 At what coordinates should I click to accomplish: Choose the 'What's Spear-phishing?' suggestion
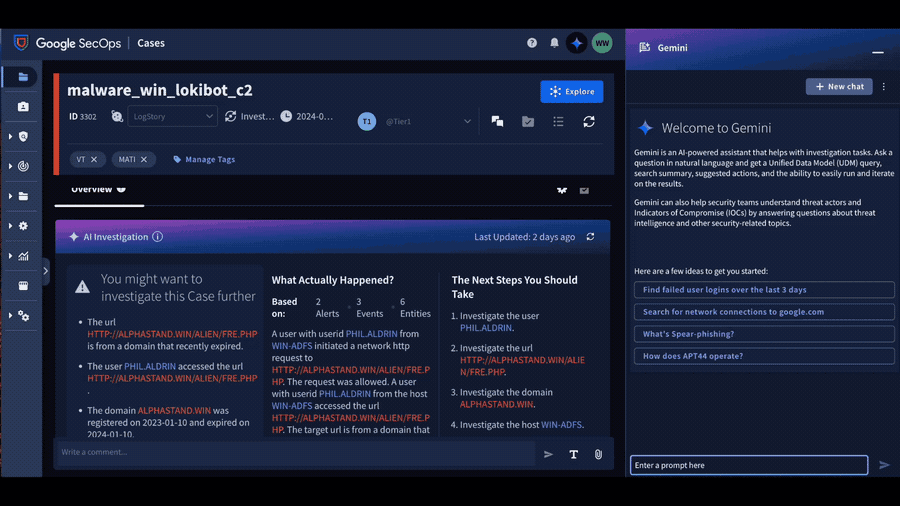tap(764, 334)
